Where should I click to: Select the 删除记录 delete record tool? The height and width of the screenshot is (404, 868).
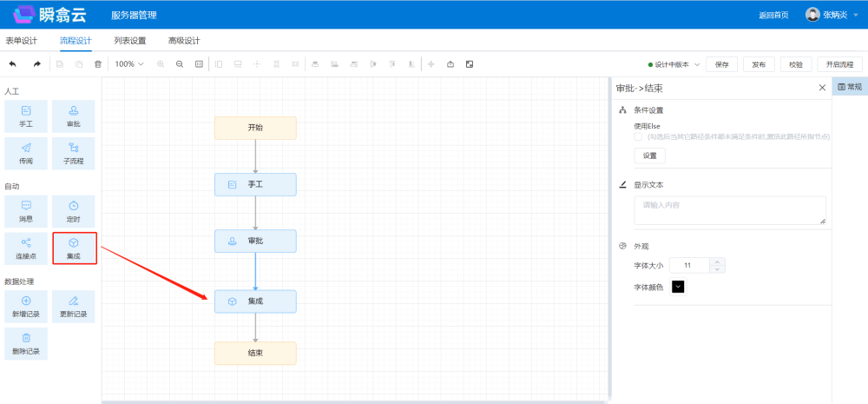coord(26,343)
